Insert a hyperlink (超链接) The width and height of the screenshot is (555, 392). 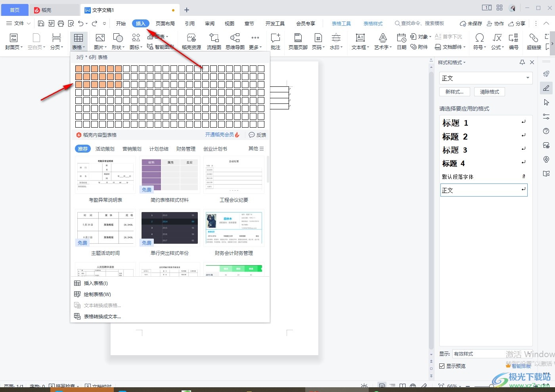tap(534, 42)
